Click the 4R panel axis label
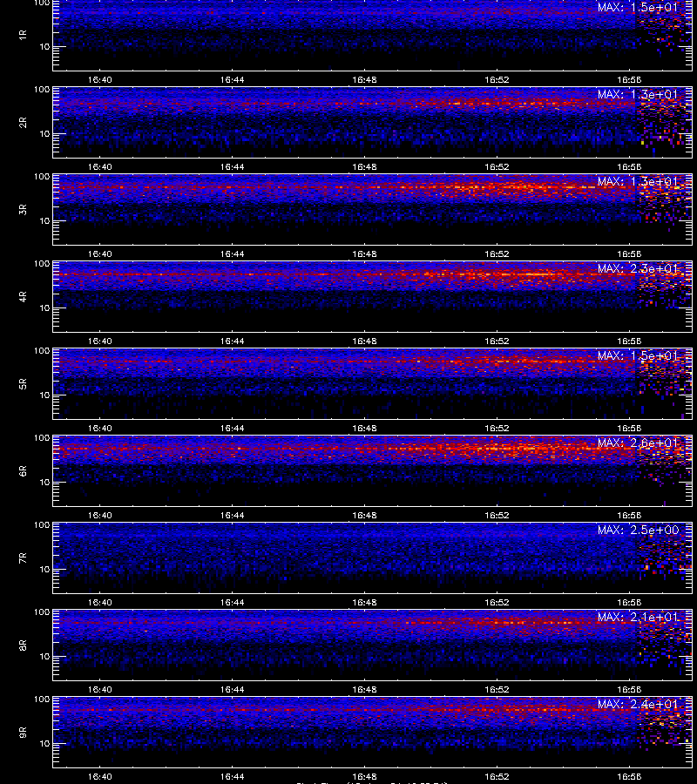The width and height of the screenshot is (697, 784). pos(23,296)
